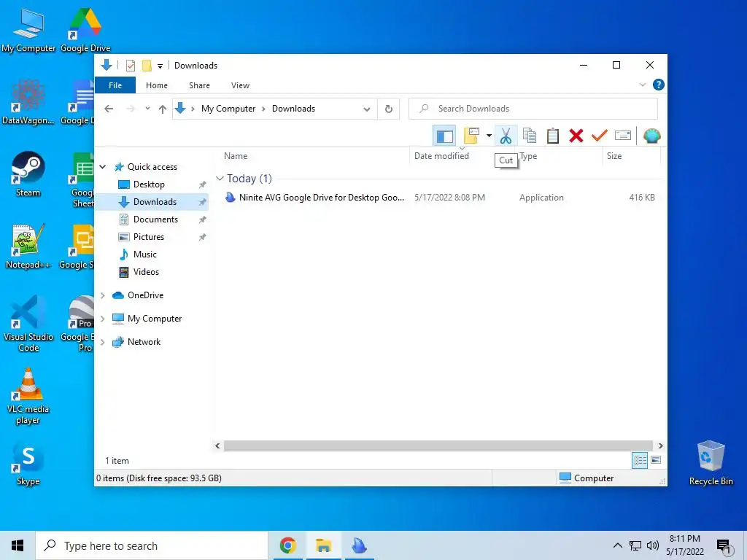Click the orange checkmark Properties icon
The width and height of the screenshot is (747, 560).
tap(600, 136)
